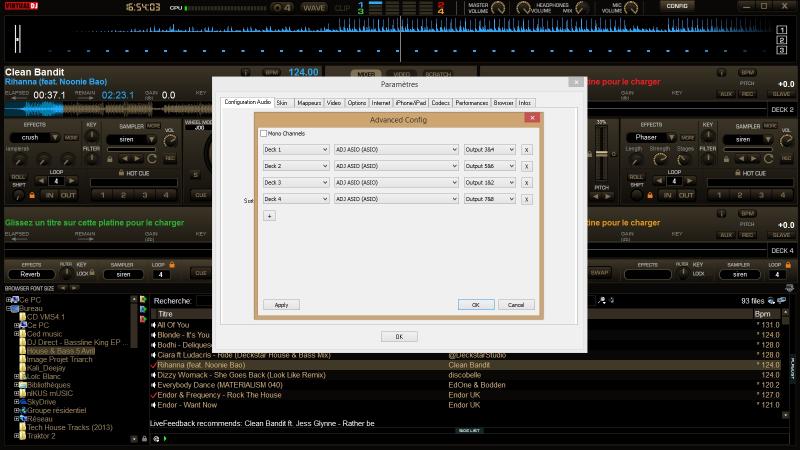This screenshot has height=450, width=800.
Task: Open the Deck 1 dropdown
Action: tap(295, 150)
